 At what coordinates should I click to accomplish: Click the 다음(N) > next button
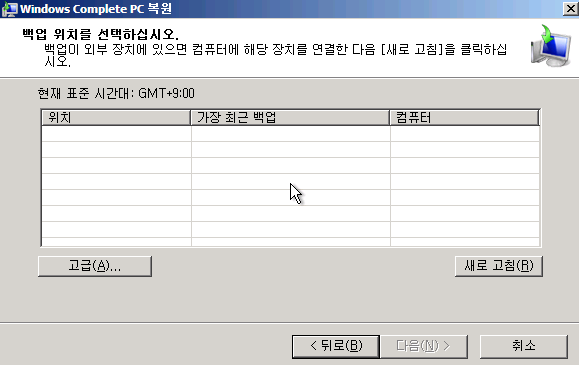tap(424, 346)
